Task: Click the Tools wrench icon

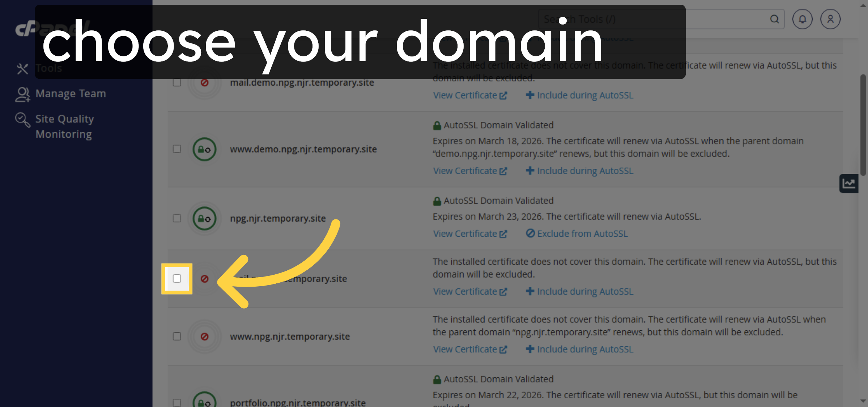Action: [22, 68]
